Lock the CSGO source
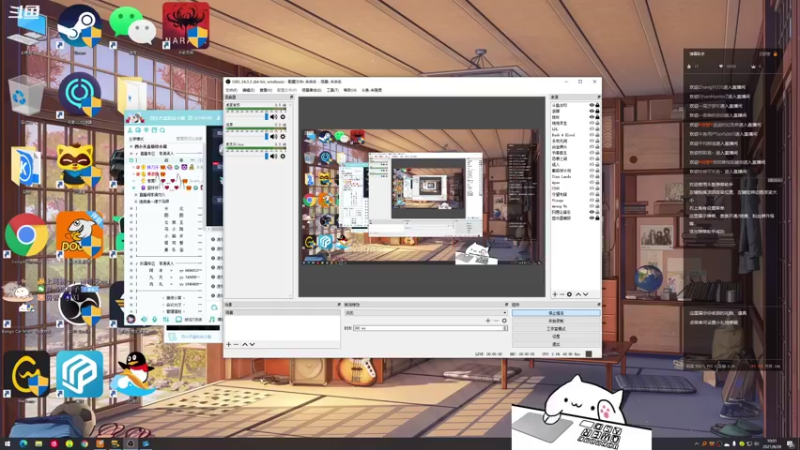This screenshot has width=800, height=450. [597, 188]
